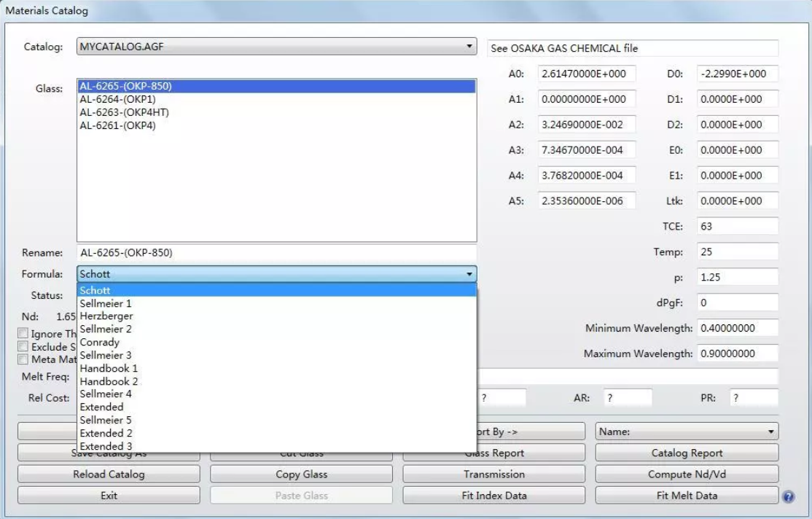Pick Conrady in the formula list
The height and width of the screenshot is (519, 812).
point(100,342)
